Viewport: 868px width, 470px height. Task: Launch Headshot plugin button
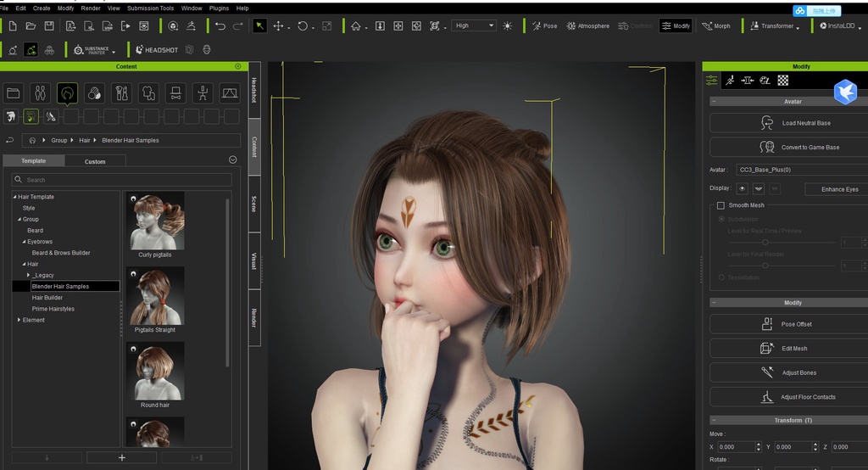click(157, 50)
